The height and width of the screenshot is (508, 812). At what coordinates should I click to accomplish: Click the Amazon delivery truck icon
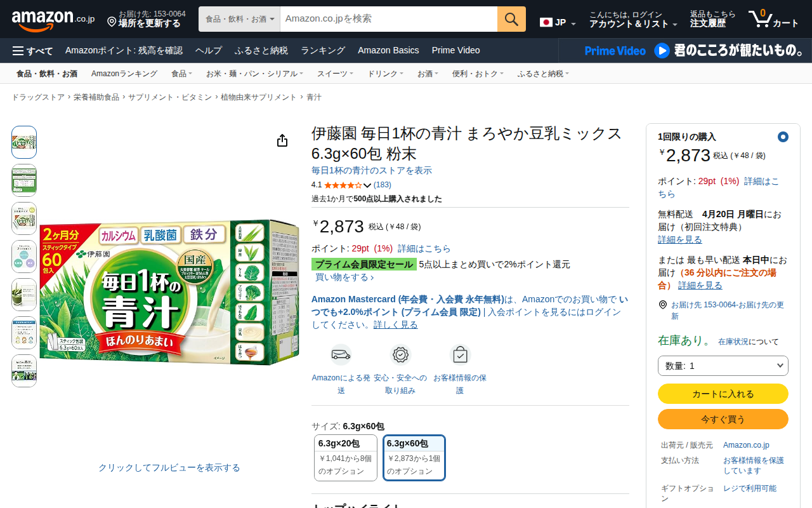coord(341,354)
